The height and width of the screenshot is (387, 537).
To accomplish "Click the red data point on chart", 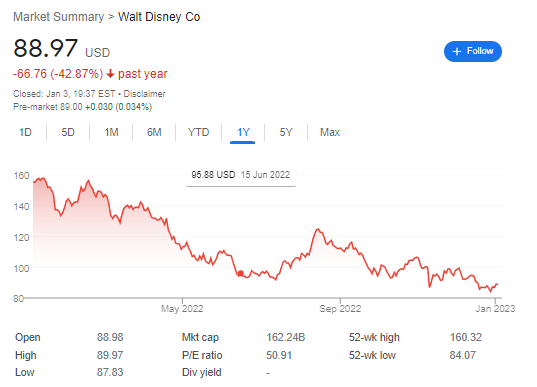I will coord(241,273).
